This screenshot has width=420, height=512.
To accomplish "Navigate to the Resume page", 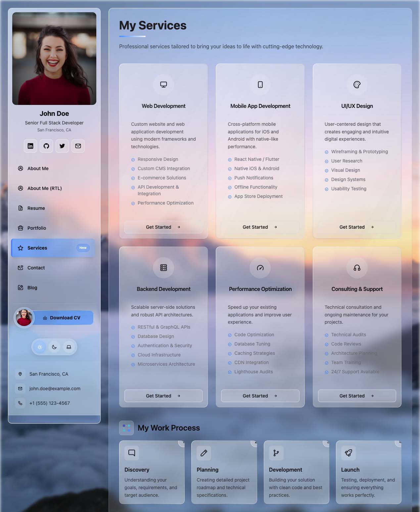I will tap(36, 208).
